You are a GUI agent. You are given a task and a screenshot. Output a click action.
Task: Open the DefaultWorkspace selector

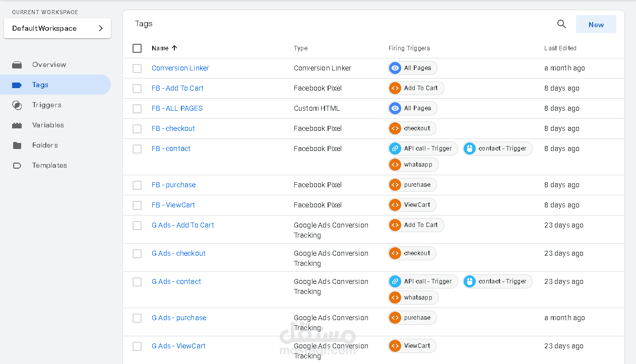(x=57, y=29)
